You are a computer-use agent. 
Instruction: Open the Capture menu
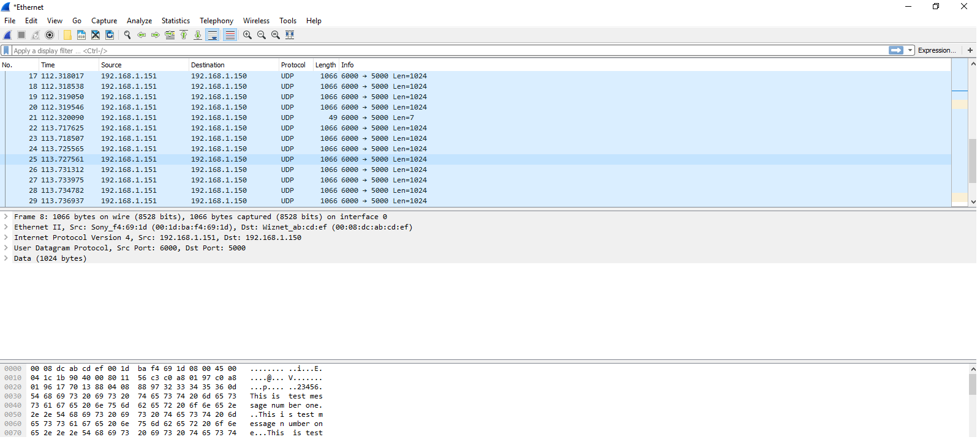coord(104,21)
